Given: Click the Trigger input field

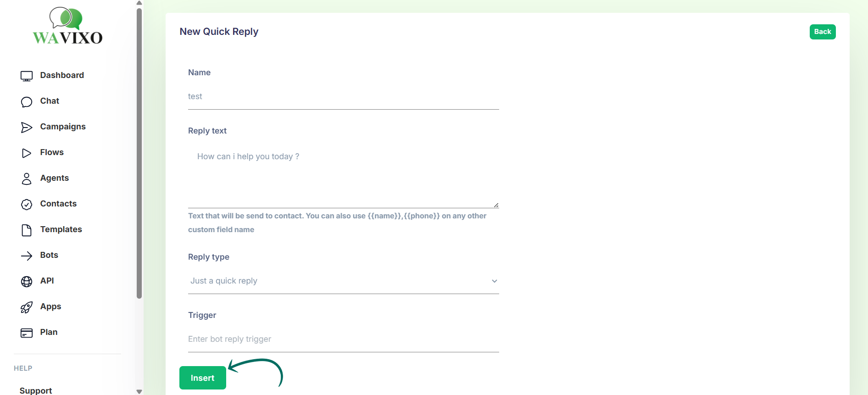Looking at the screenshot, I should coord(343,339).
